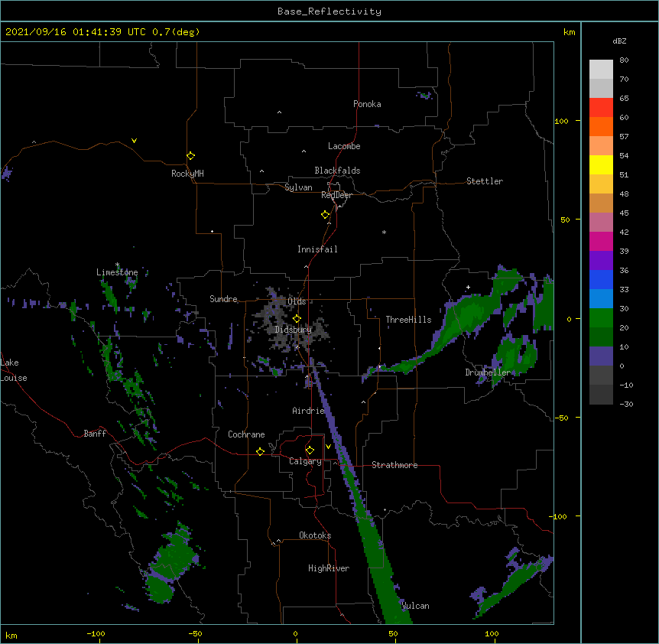Click the 50 tick on the bottom axis
Image resolution: width=659 pixels, height=644 pixels.
coord(393,633)
